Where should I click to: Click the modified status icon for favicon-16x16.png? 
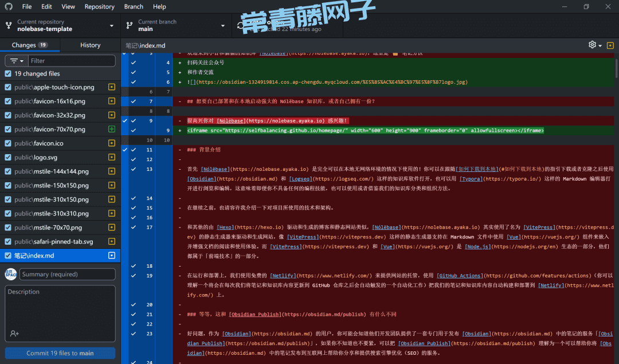tap(112, 101)
